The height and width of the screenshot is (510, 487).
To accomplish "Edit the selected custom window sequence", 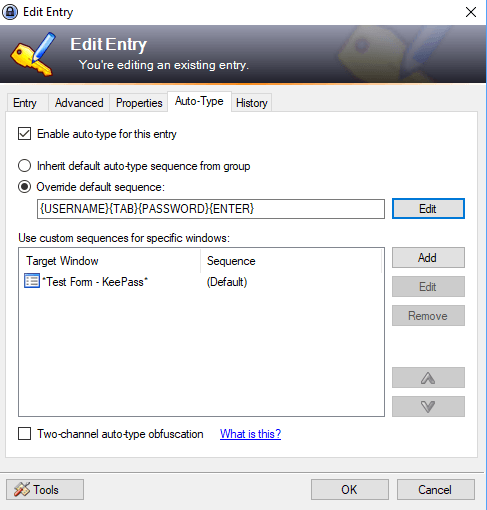I will coord(428,287).
